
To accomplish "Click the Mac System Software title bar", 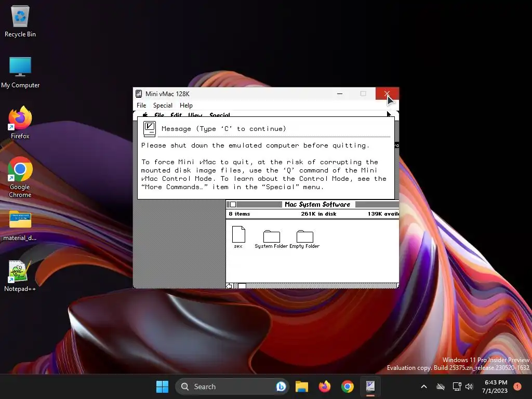I will tap(312, 205).
